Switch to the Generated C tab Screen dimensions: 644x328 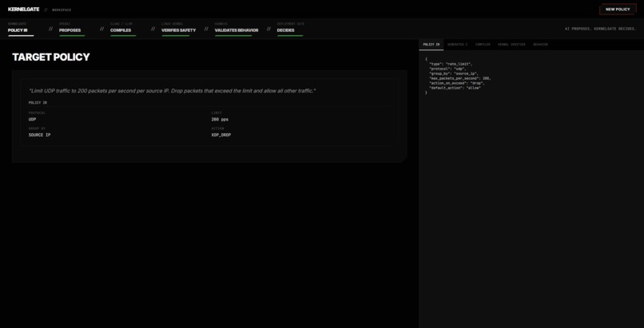pos(458,44)
